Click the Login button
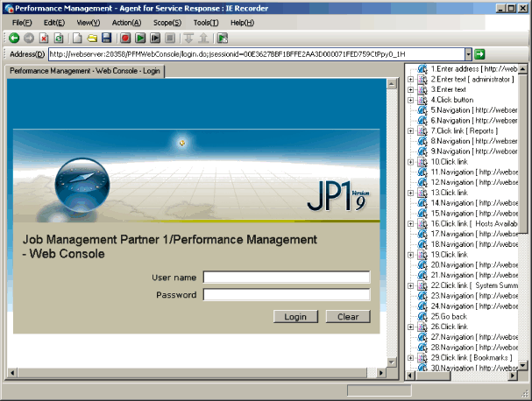Screen dimensions: 532x401 (x=295, y=316)
